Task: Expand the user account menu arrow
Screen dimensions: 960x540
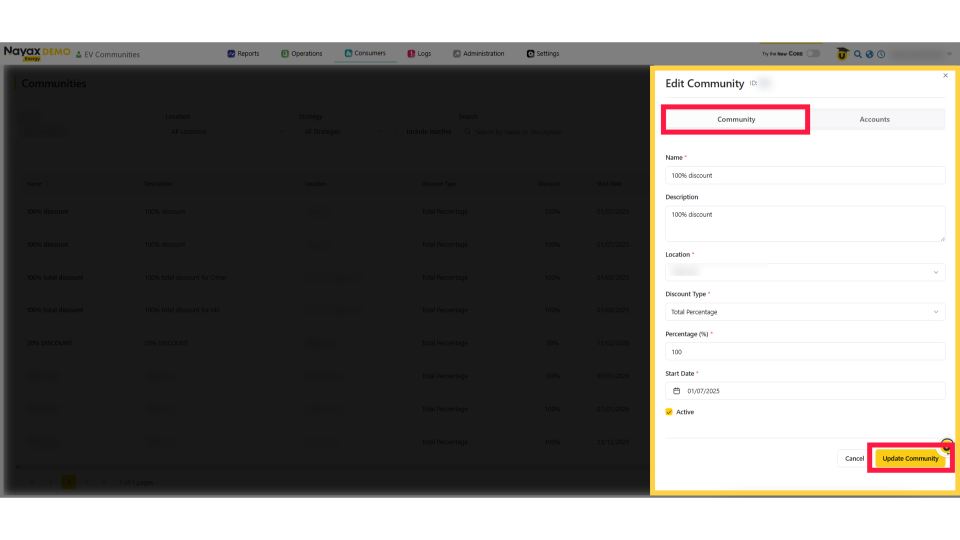Action: (951, 54)
